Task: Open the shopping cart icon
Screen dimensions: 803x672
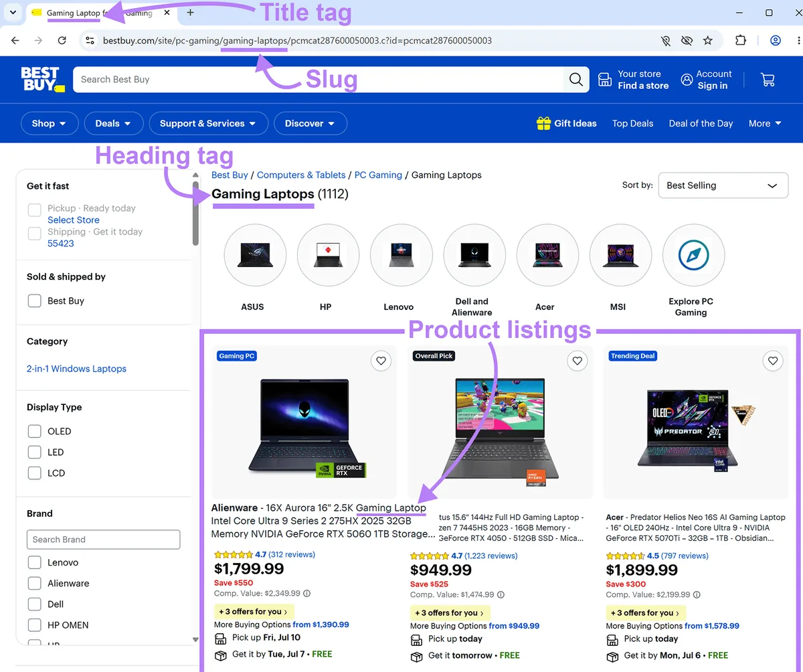Action: click(x=768, y=80)
